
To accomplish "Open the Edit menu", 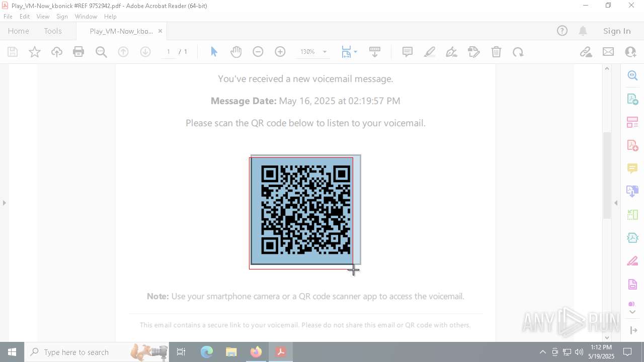I will 25,17.
